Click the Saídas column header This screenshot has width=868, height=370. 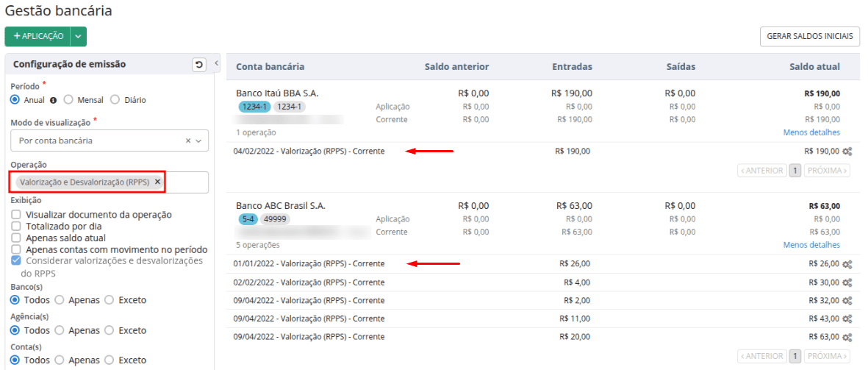(681, 66)
